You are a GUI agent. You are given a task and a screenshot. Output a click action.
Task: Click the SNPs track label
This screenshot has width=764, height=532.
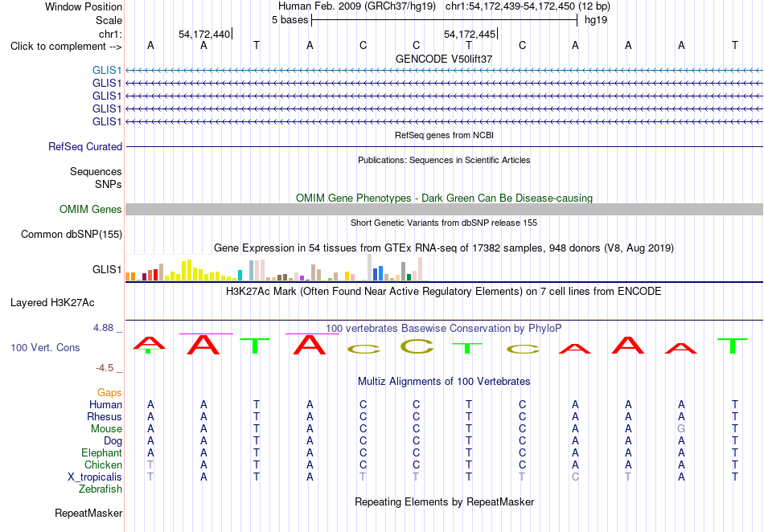coord(109,185)
